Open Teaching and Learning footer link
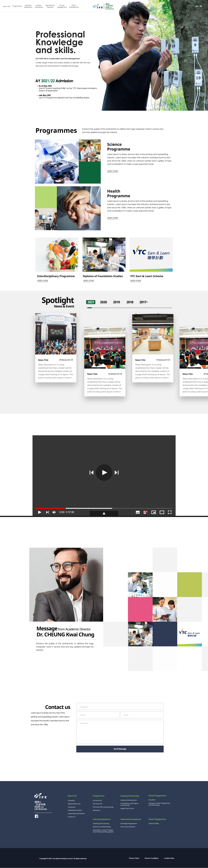The width and height of the screenshot is (208, 868). click(101, 824)
